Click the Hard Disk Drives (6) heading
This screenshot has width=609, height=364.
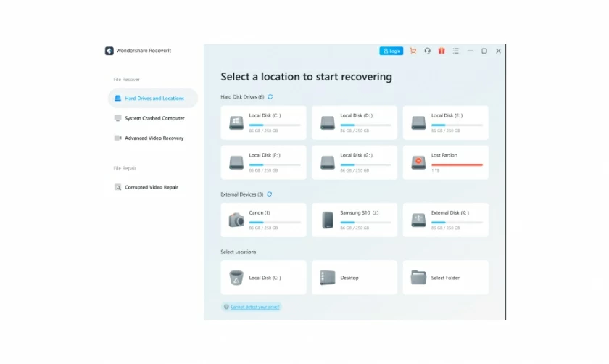click(x=242, y=96)
